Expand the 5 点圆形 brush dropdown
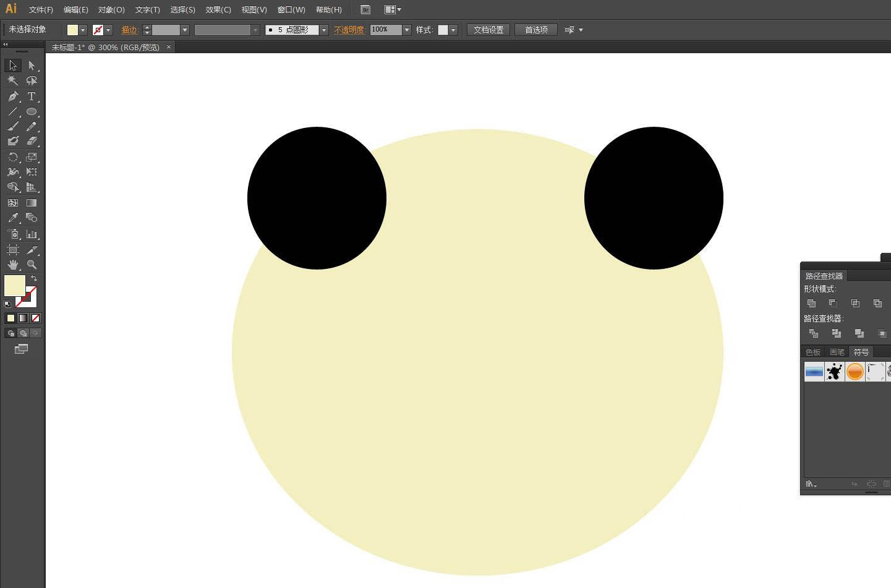The height and width of the screenshot is (588, 891). (x=323, y=30)
